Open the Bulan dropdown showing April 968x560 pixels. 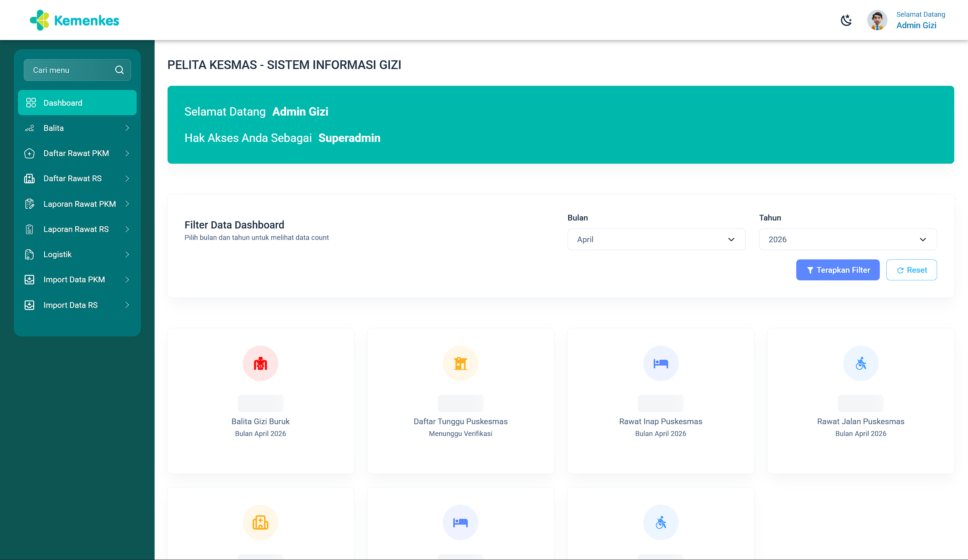pyautogui.click(x=656, y=240)
